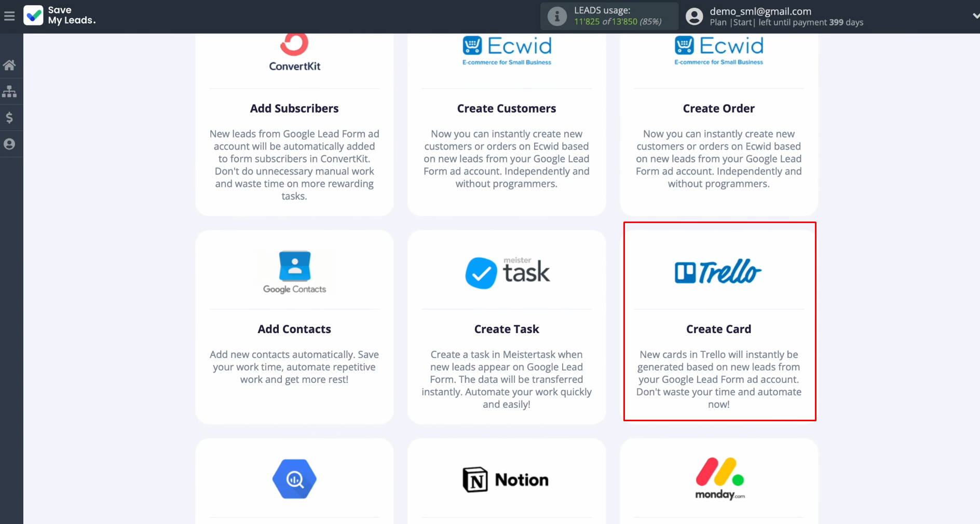Click the Trello cards description text
The height and width of the screenshot is (524, 980).
tap(719, 379)
